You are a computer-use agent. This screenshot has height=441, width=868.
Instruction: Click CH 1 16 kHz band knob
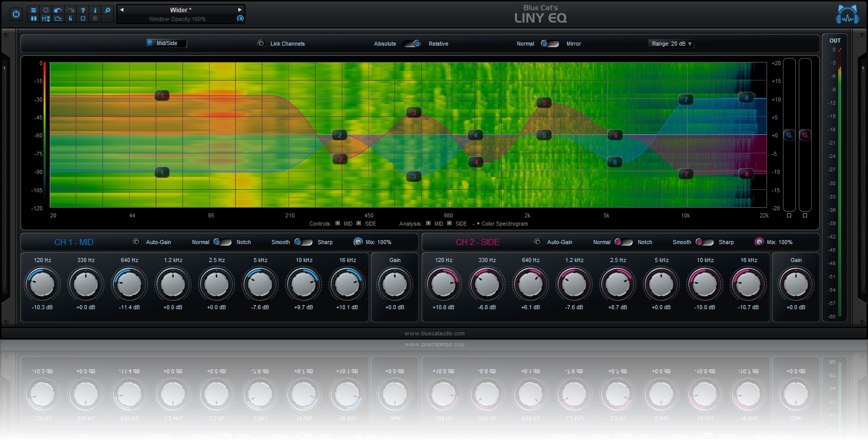click(x=347, y=284)
